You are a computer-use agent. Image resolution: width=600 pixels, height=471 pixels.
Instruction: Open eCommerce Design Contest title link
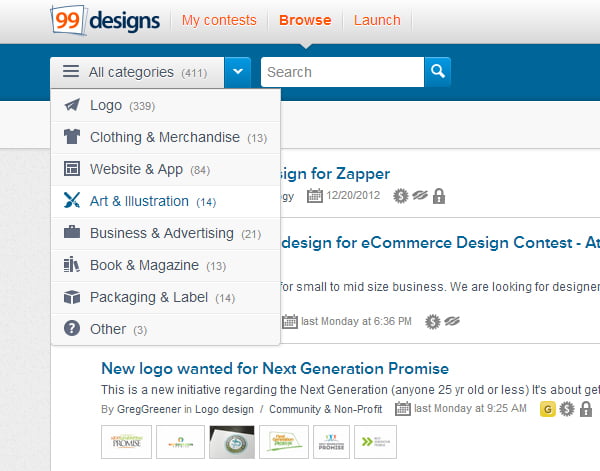[440, 243]
